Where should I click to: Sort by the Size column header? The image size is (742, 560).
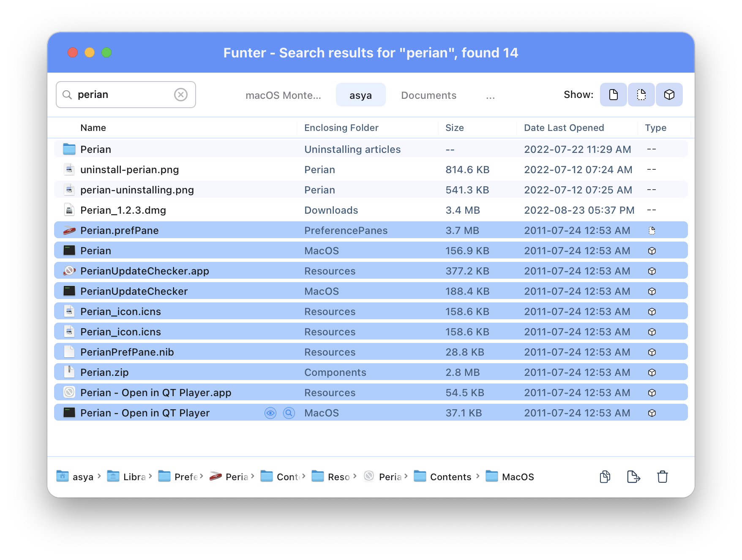point(454,128)
